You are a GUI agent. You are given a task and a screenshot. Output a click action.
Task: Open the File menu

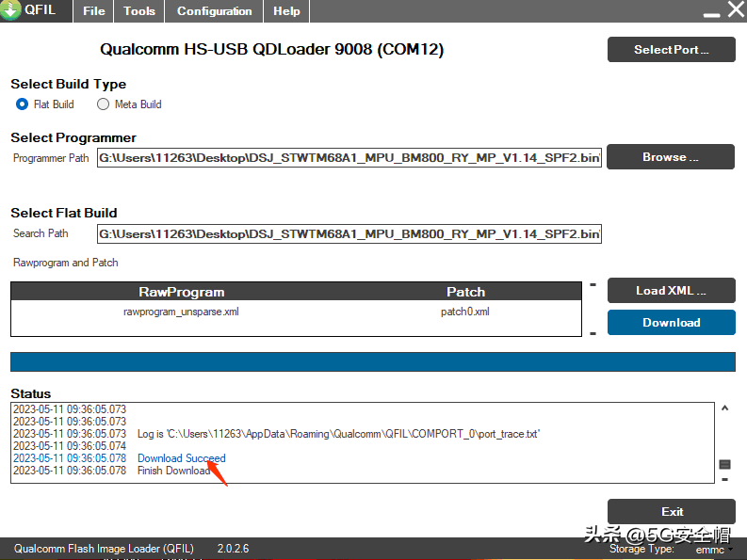point(94,11)
